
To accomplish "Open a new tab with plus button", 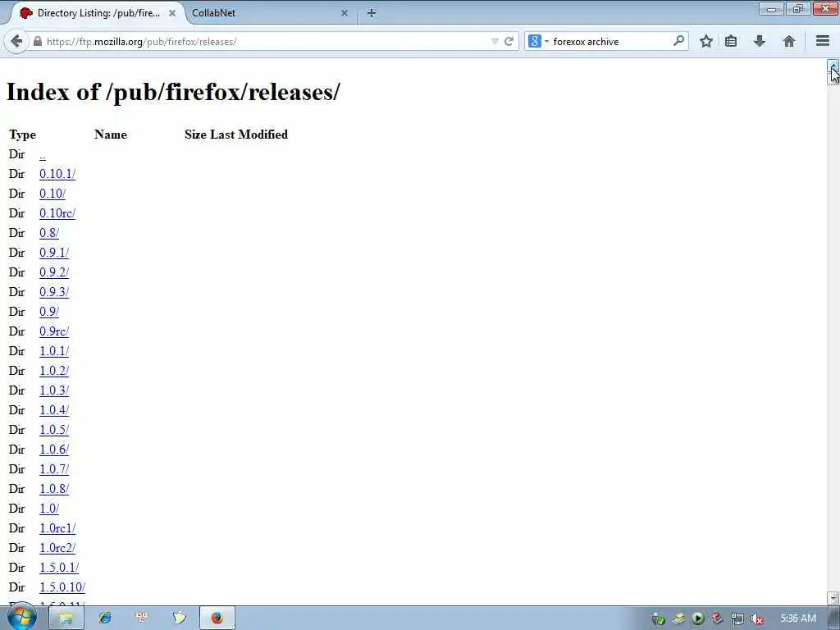I will (x=372, y=13).
